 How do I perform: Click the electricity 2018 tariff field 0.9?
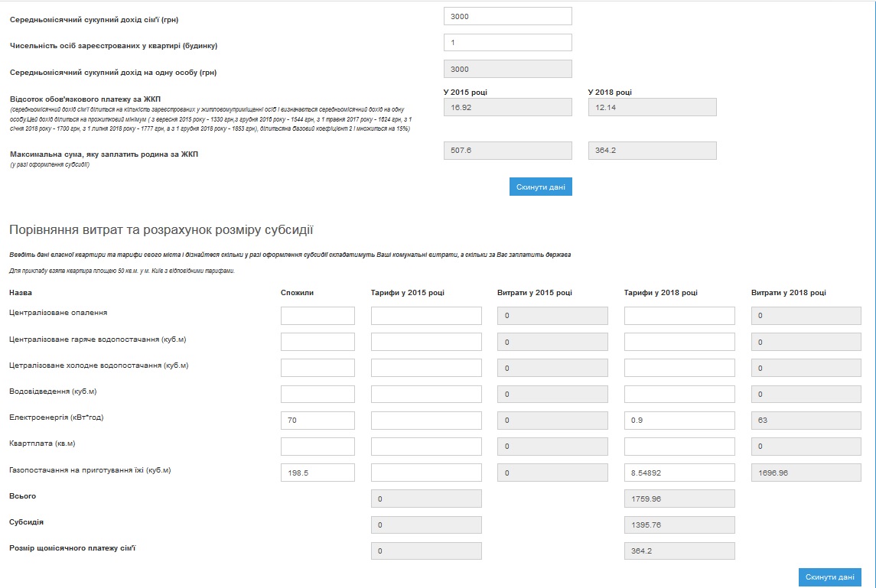point(679,421)
